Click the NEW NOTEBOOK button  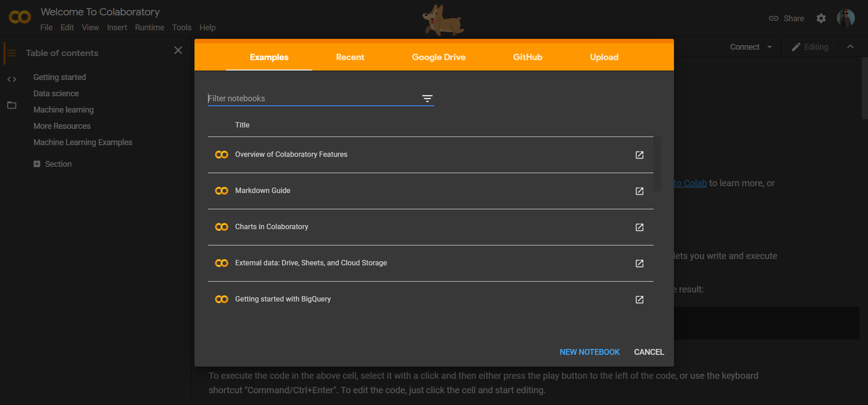[589, 352]
